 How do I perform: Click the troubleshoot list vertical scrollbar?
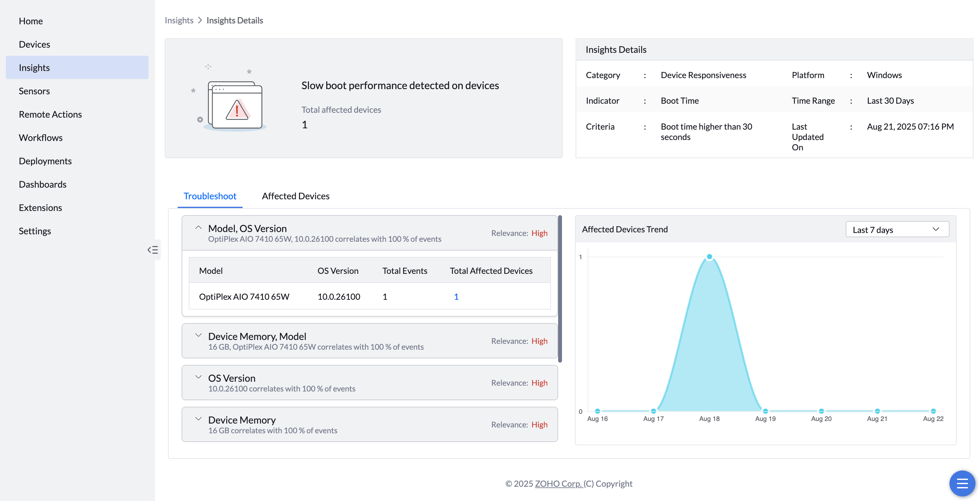[560, 289]
